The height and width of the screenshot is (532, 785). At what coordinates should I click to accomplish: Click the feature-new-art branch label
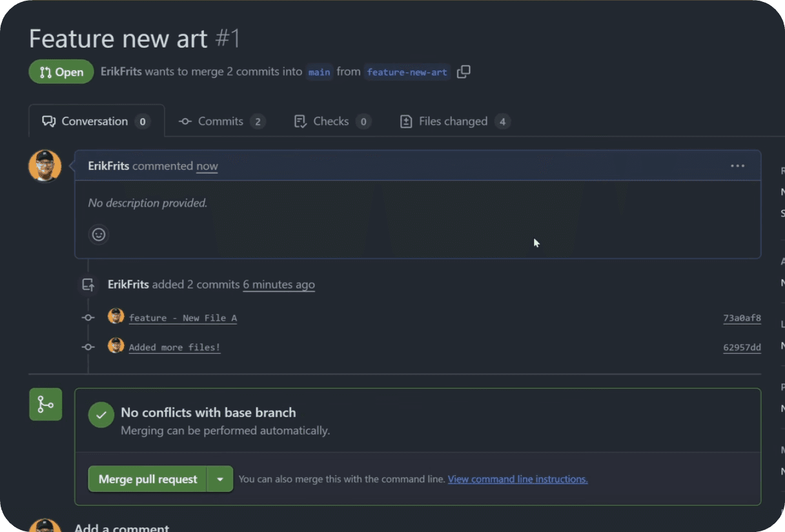[x=407, y=72]
